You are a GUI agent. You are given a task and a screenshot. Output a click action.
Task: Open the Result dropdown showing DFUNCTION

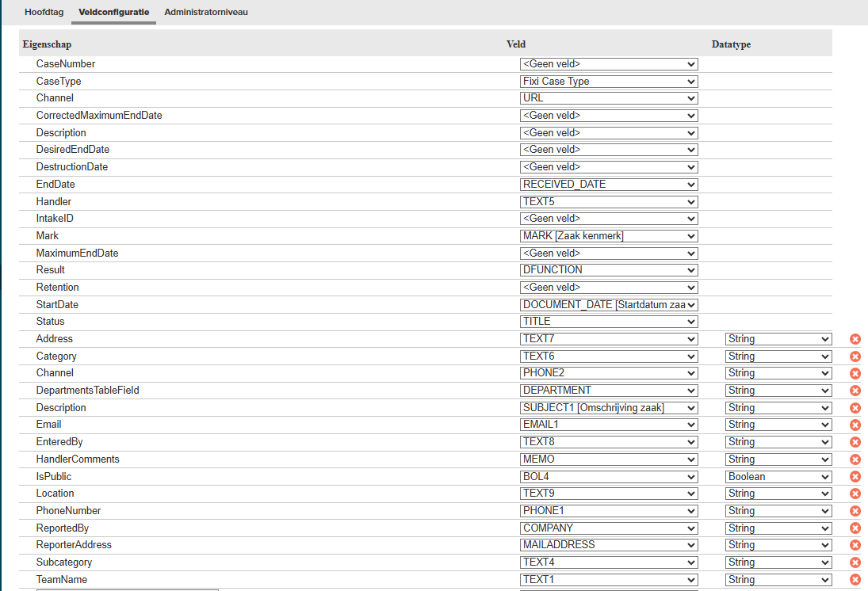tap(609, 270)
